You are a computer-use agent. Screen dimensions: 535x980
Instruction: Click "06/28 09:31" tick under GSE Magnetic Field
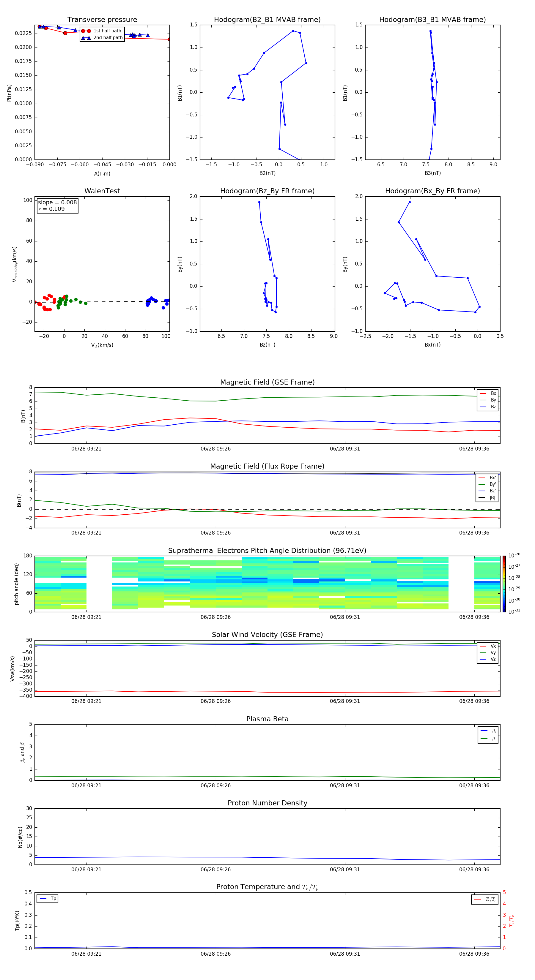click(345, 448)
